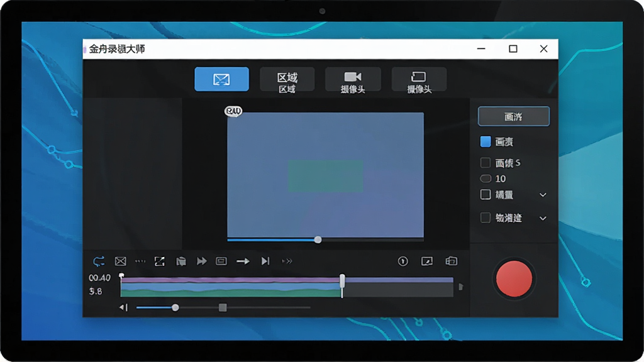Skip to next with the bar-triangle icon
The height and width of the screenshot is (362, 644).
coord(265,261)
